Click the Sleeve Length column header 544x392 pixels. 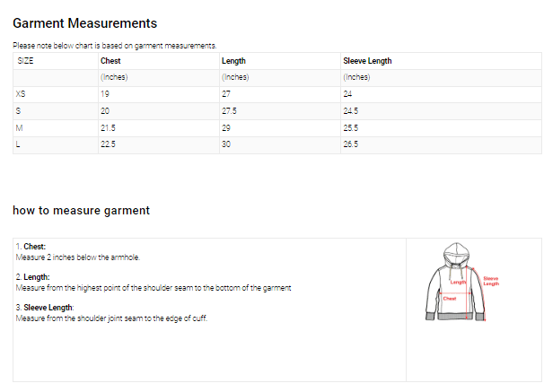coord(367,61)
